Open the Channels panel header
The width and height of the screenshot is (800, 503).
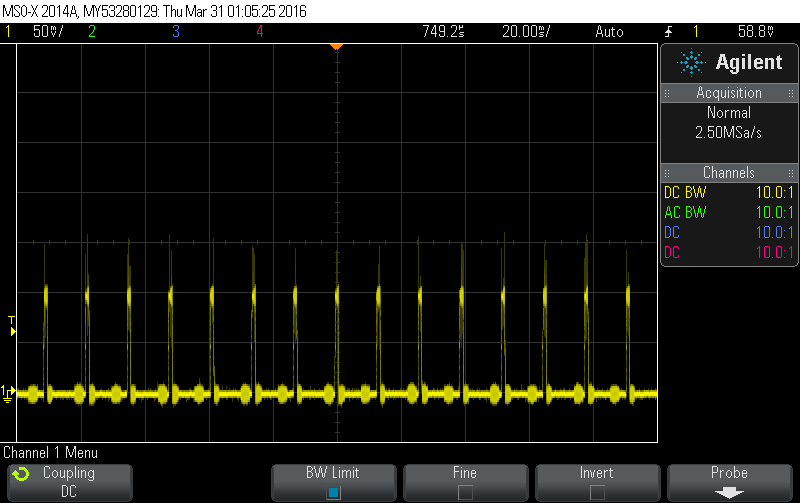click(729, 173)
